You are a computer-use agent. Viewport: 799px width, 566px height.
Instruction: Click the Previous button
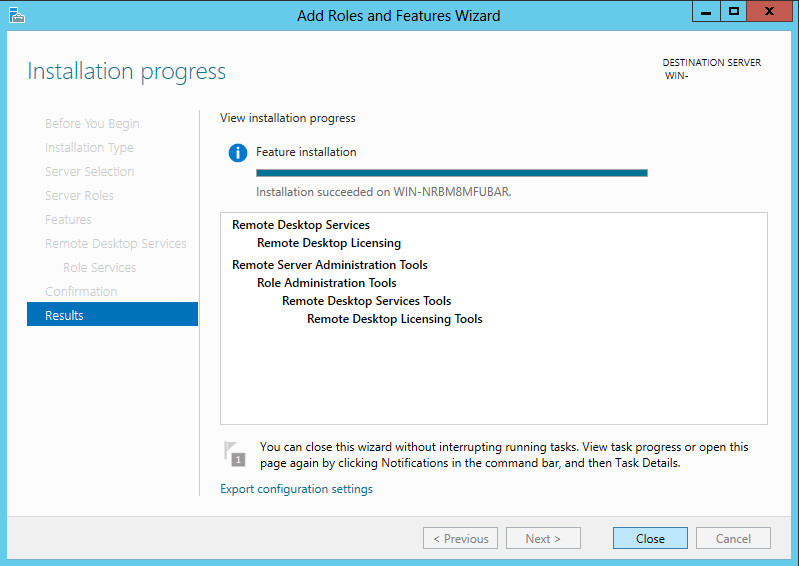coord(461,538)
